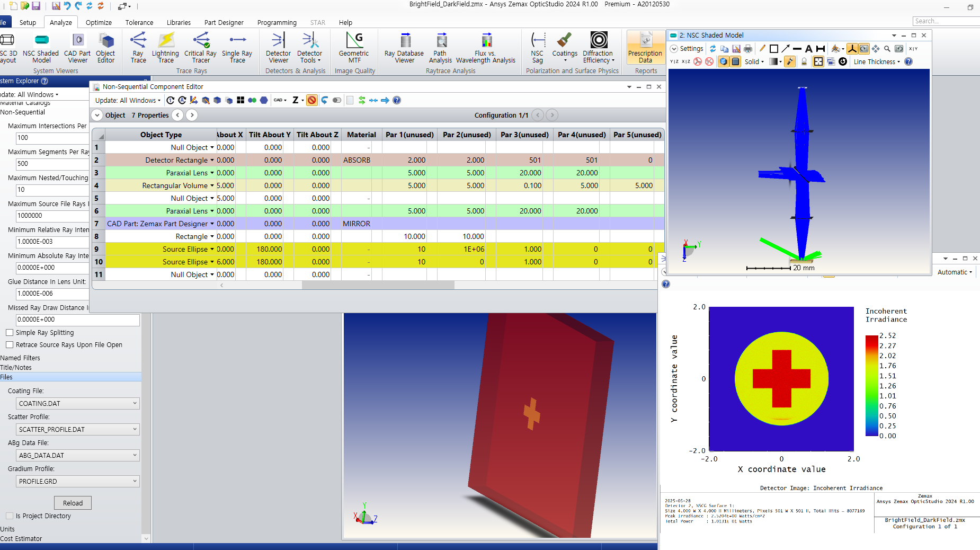Click the magnifier zoom icon in Shaded Model

pyautogui.click(x=887, y=49)
